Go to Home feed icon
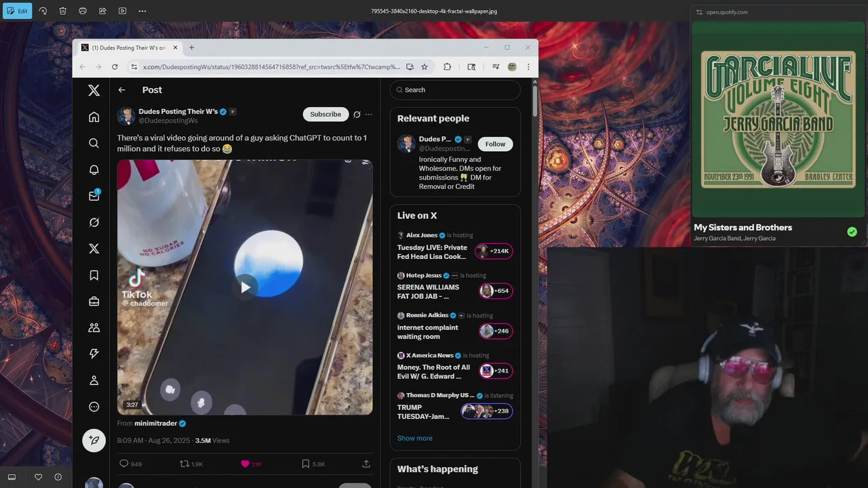Viewport: 868px width, 488px height. click(x=94, y=117)
